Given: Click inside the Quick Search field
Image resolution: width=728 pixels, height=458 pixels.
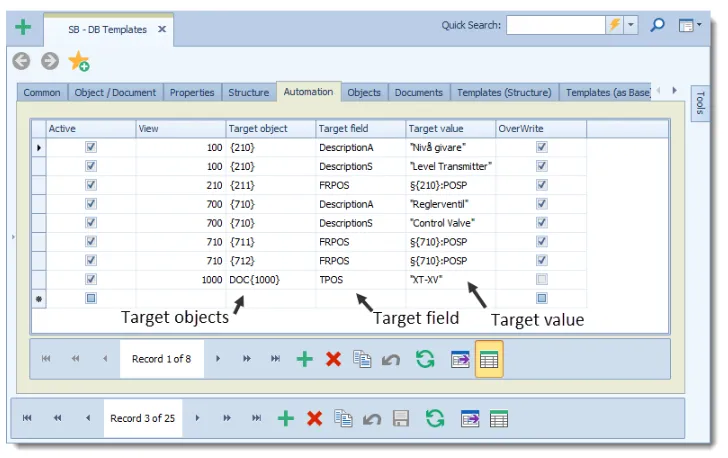Looking at the screenshot, I should coord(556,25).
